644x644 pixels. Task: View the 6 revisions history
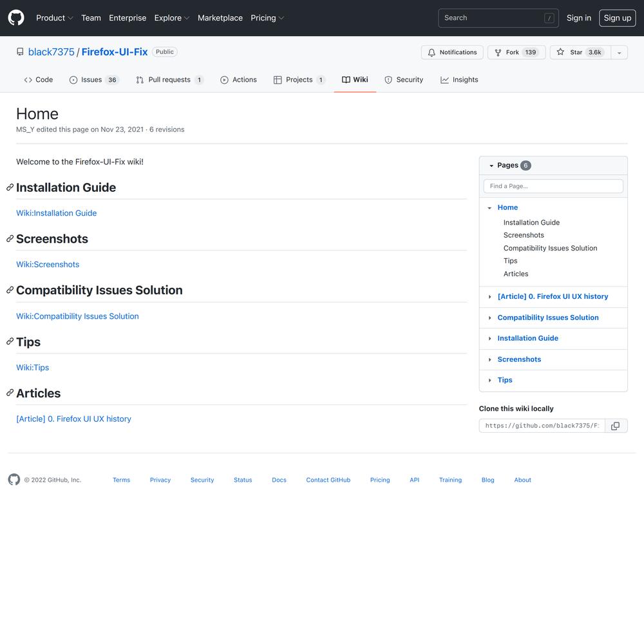tap(167, 129)
